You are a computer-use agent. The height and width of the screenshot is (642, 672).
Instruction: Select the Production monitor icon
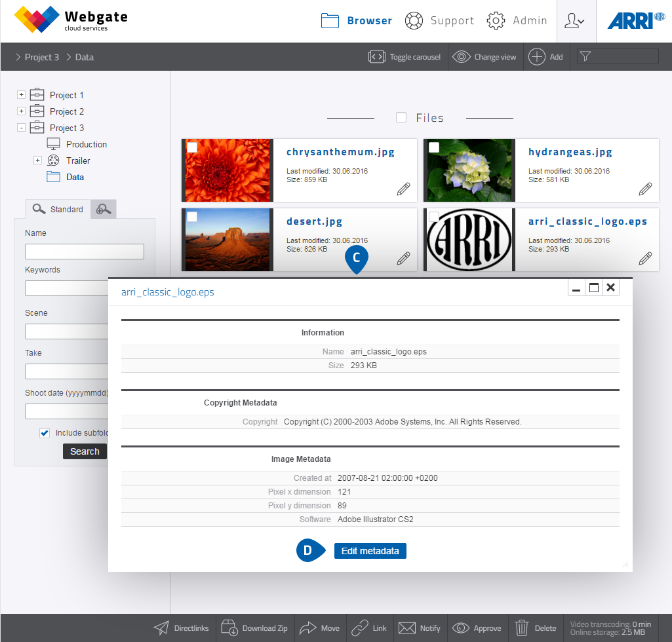click(x=53, y=144)
